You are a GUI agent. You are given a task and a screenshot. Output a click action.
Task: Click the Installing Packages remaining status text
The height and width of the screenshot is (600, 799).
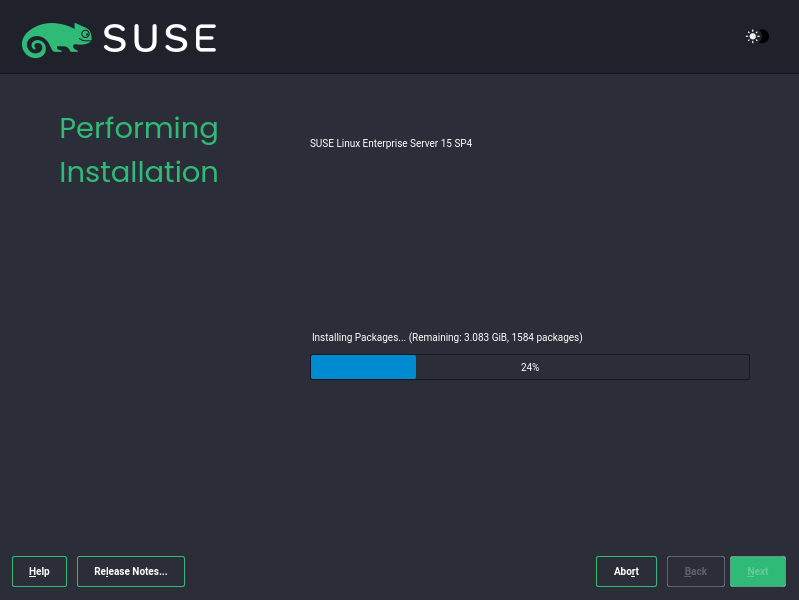(x=447, y=337)
